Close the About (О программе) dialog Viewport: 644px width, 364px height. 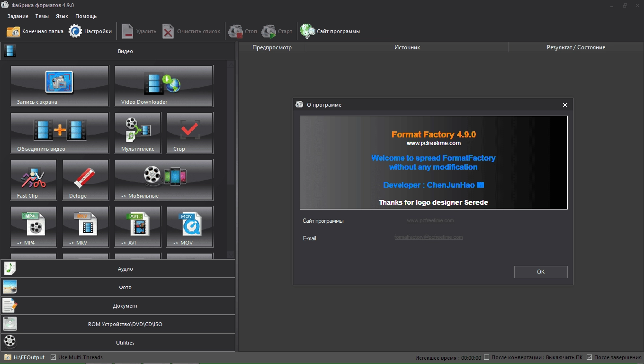pos(564,105)
